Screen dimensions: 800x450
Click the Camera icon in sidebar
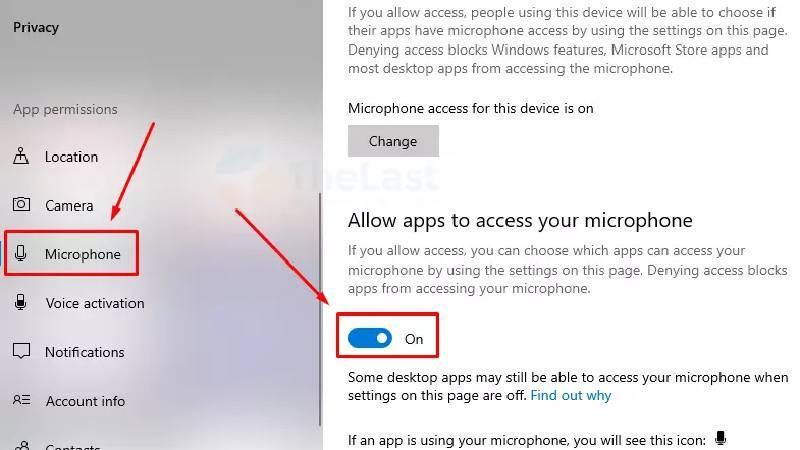click(x=21, y=205)
